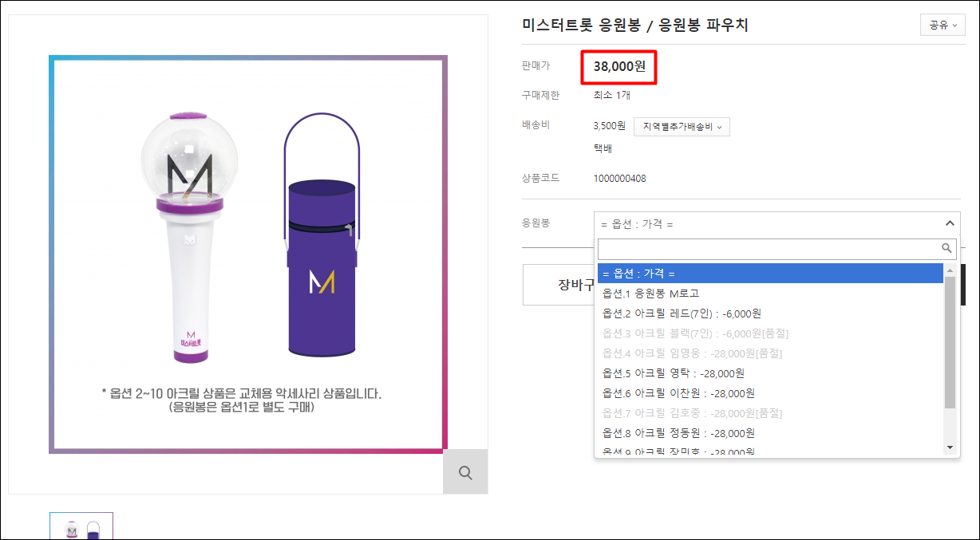Click the 상품코드 label
The height and width of the screenshot is (540, 980).
pos(540,178)
